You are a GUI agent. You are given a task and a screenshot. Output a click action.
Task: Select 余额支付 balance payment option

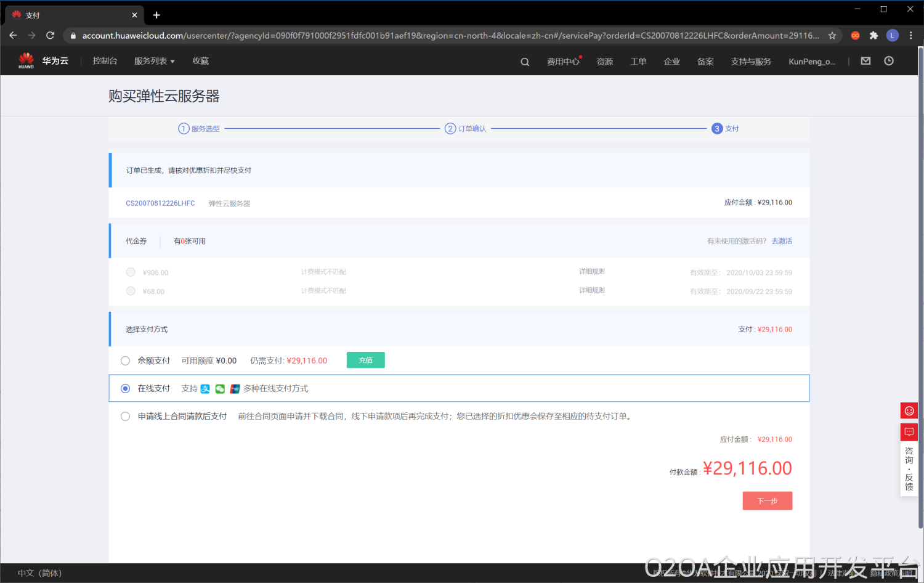coord(126,361)
